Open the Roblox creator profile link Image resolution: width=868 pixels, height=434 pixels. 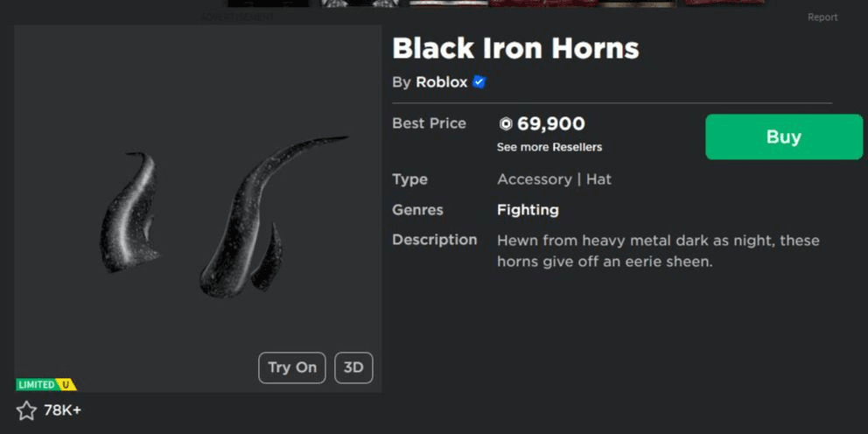click(x=442, y=82)
